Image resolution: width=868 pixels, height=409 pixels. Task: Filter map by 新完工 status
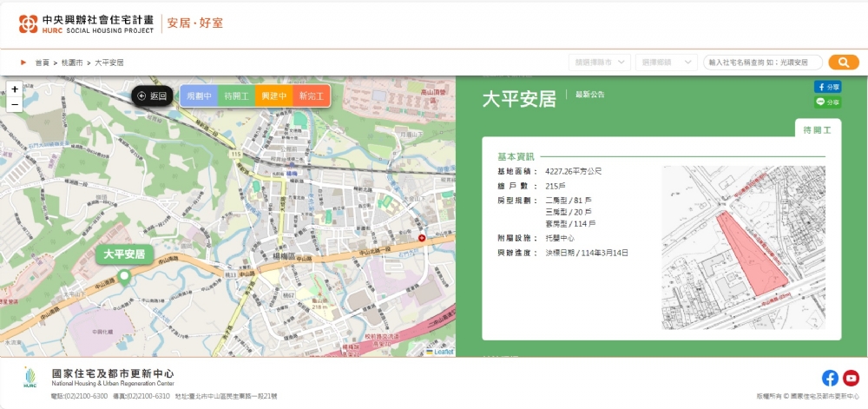(x=311, y=96)
